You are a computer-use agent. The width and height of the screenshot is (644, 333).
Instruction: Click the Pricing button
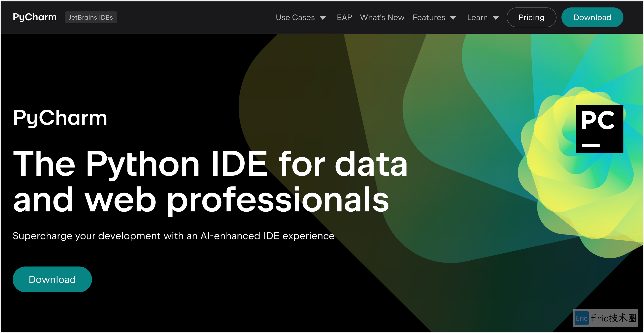coord(531,17)
